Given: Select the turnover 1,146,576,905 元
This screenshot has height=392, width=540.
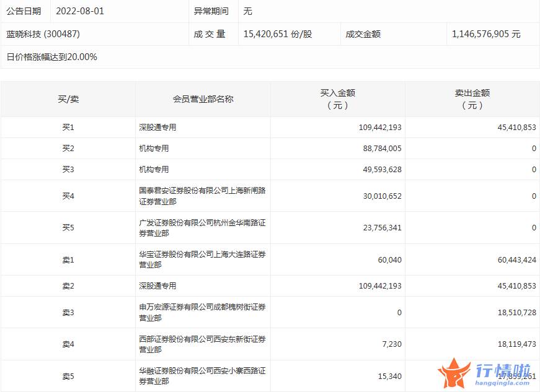Looking at the screenshot, I should tap(486, 34).
